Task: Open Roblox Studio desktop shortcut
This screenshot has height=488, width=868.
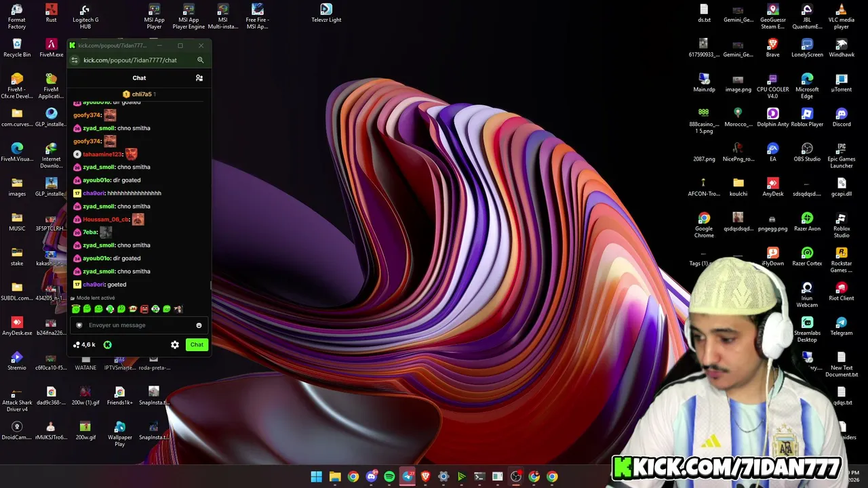Action: pyautogui.click(x=842, y=225)
